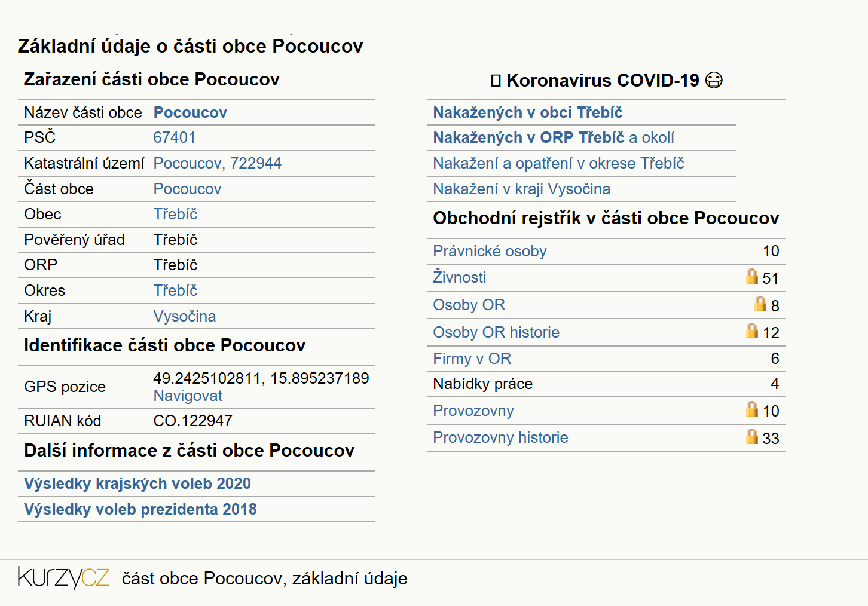868x606 pixels.
Task: Click the Kurzy.cz logo in the footer
Action: [x=63, y=577]
